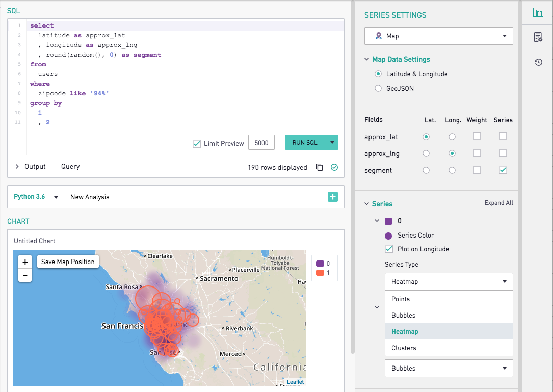Disable the Limit Preview checkbox

(196, 144)
